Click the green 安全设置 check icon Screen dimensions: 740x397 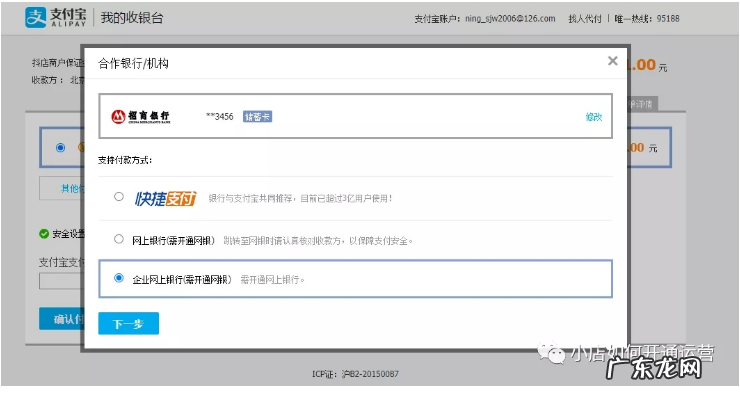(44, 234)
